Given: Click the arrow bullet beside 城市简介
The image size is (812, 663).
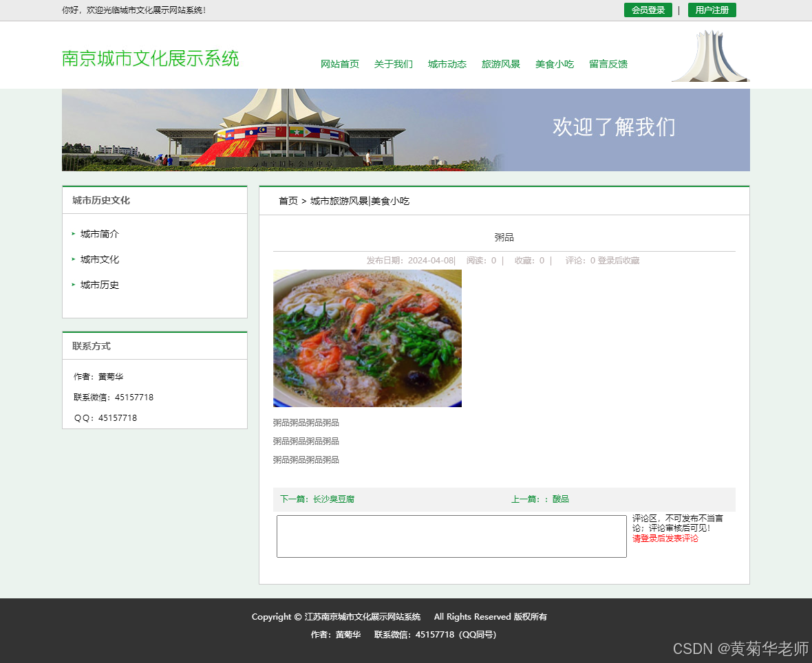Looking at the screenshot, I should (x=74, y=234).
